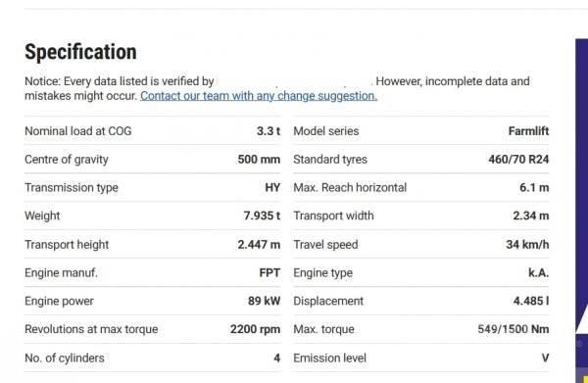Click the Farmlift model series value
588x383 pixels.
pyautogui.click(x=528, y=131)
